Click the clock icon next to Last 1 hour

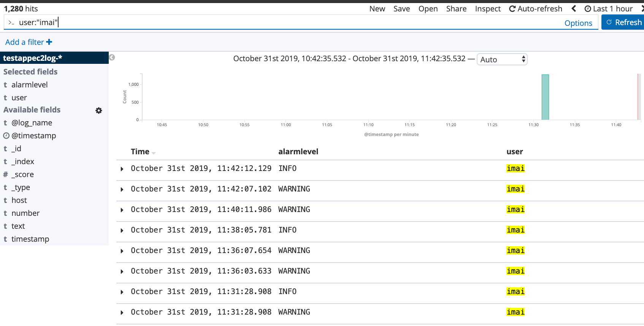(588, 9)
